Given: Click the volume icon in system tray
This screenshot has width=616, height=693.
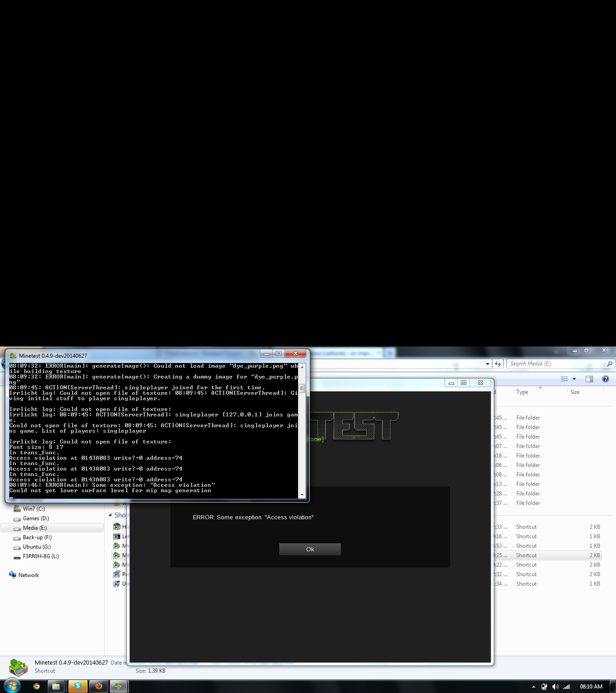Looking at the screenshot, I should (555, 687).
